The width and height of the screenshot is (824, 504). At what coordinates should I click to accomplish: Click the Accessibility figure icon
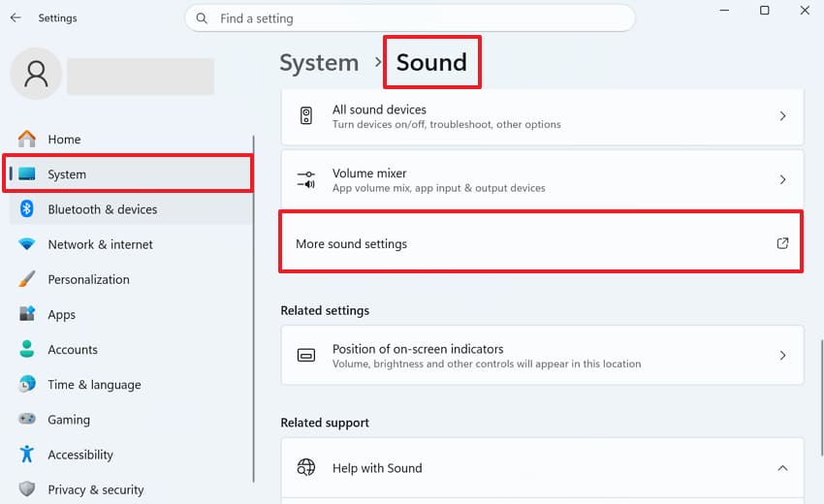[27, 454]
